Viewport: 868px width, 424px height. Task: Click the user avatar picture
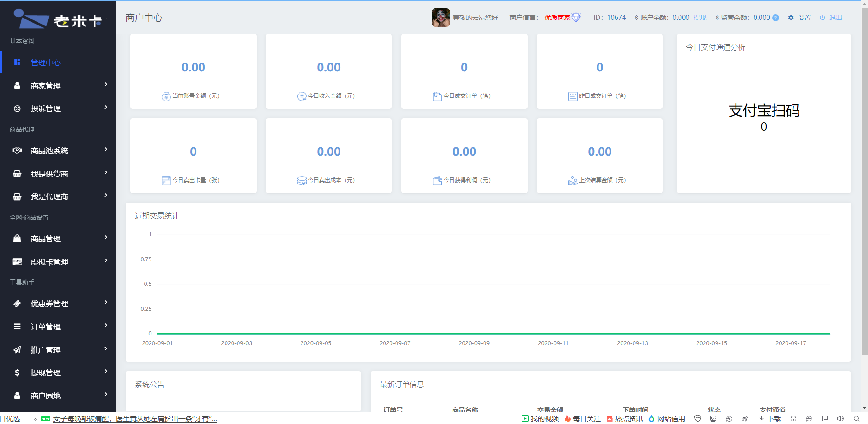[440, 18]
